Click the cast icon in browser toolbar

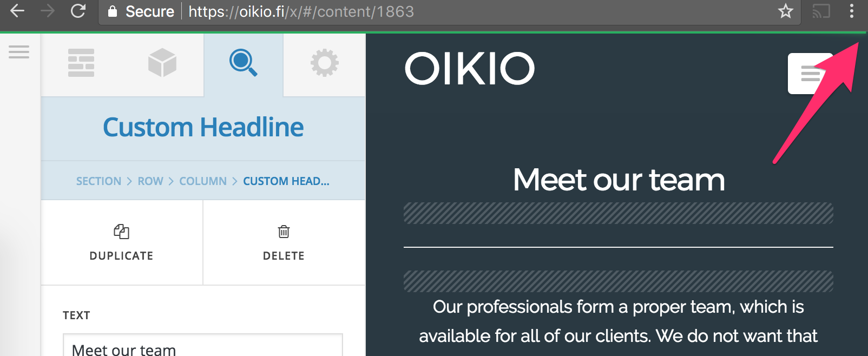(821, 11)
